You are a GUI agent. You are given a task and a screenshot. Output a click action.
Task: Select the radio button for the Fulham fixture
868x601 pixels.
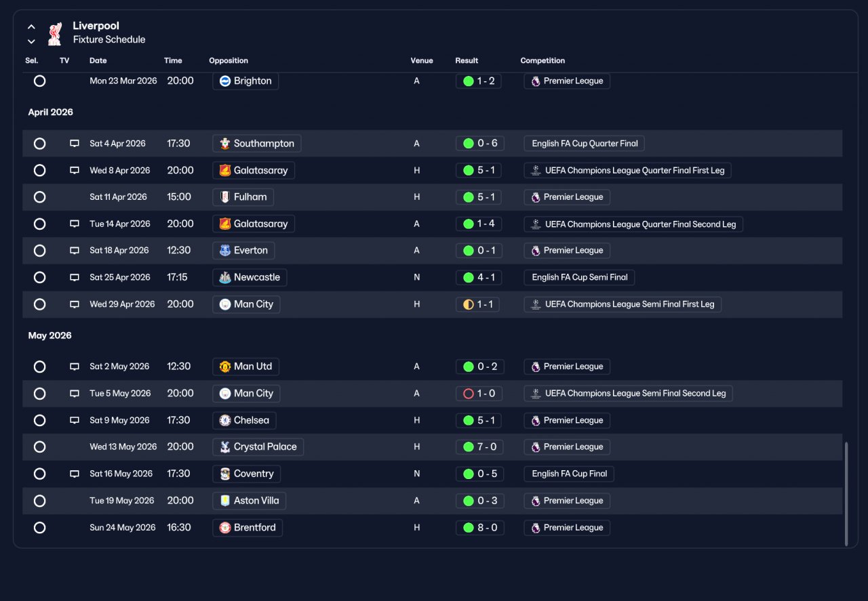point(39,197)
